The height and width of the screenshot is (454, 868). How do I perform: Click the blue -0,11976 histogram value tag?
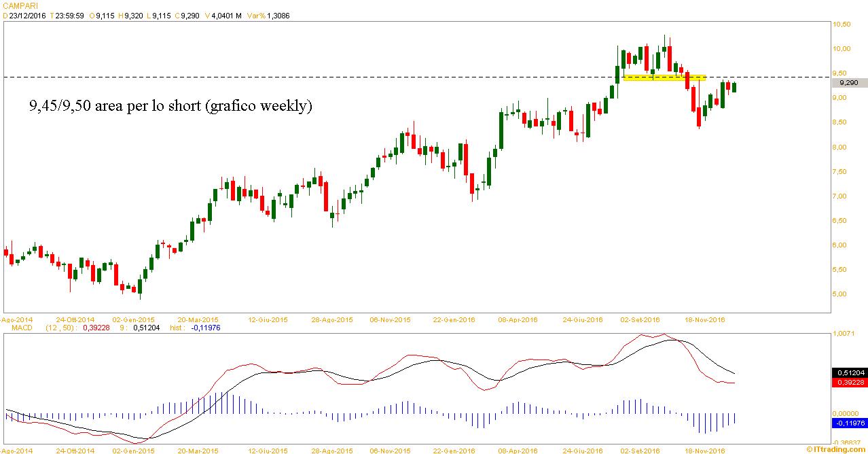[x=849, y=423]
